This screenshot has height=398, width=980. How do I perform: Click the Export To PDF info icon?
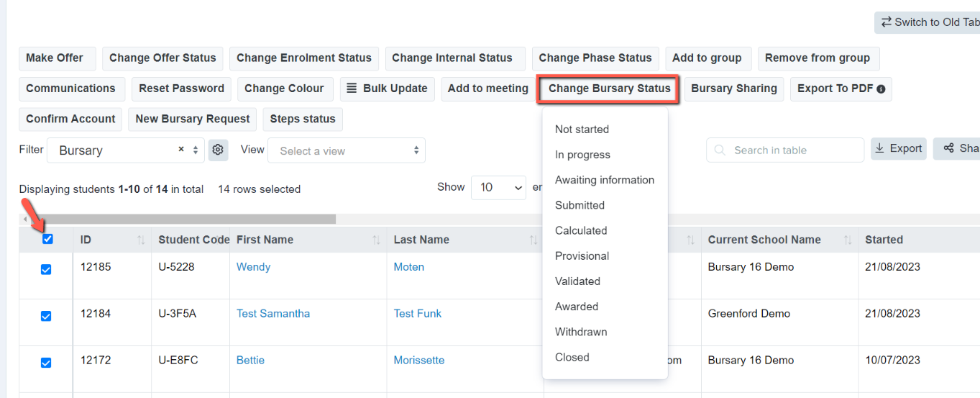coord(881,89)
